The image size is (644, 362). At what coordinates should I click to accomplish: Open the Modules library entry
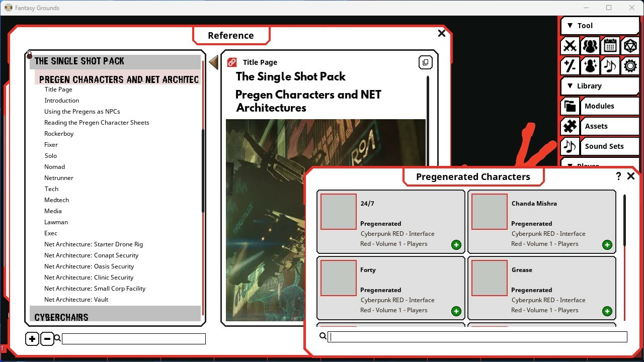(600, 106)
